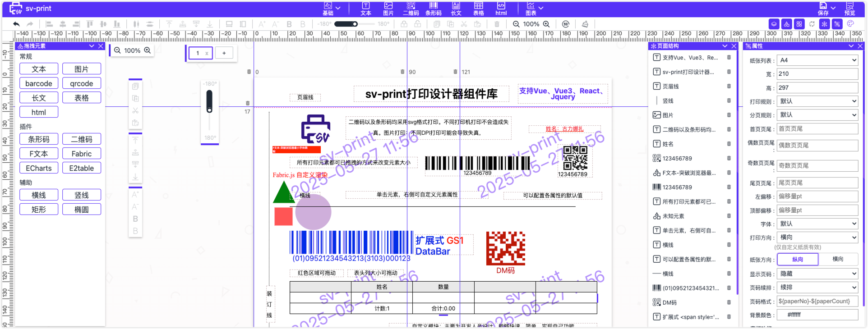Click the rotation angle slider in toolbar

[x=346, y=24]
